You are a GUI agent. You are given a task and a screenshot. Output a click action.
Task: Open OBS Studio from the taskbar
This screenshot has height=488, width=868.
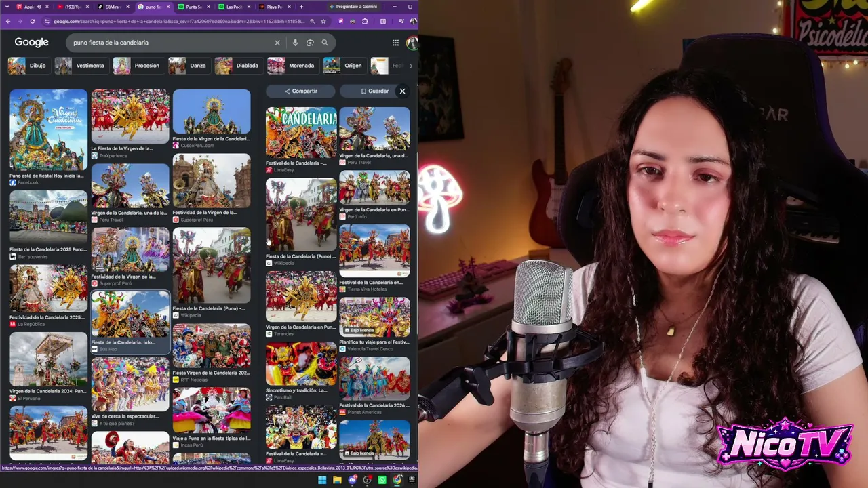click(368, 480)
